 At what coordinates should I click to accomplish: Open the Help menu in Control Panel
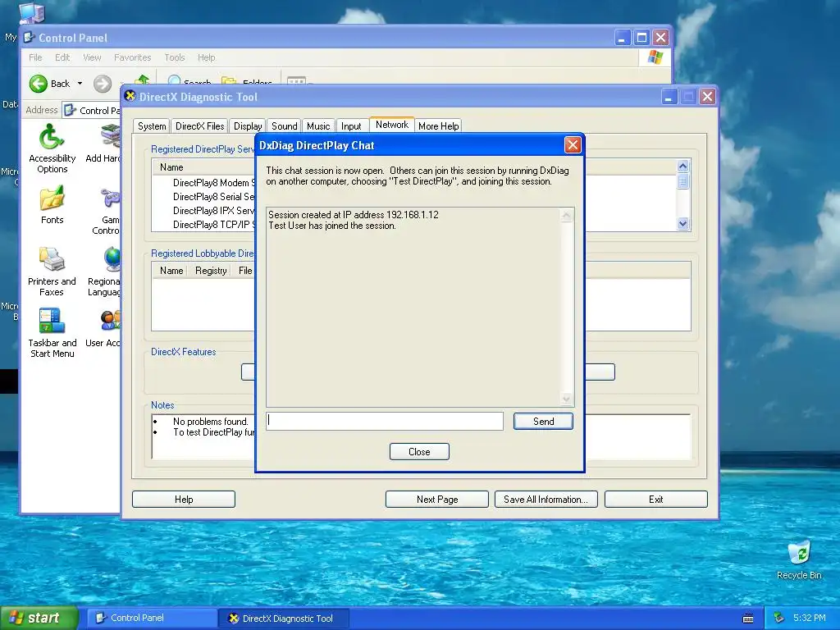pos(206,57)
